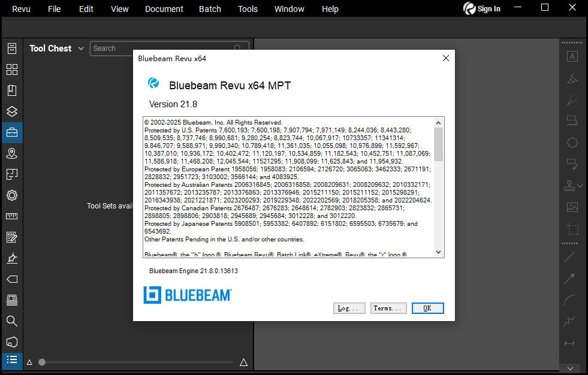Open the Edit menu

86,9
